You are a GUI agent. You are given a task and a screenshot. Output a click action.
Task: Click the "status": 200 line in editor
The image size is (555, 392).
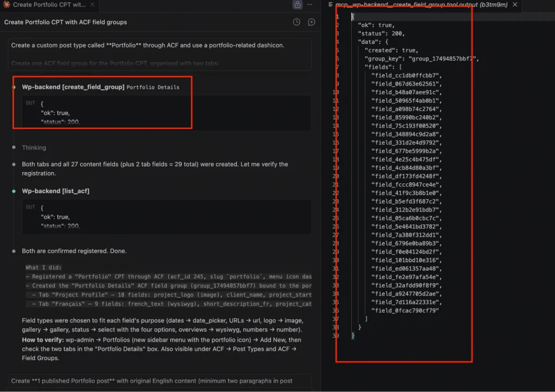[381, 34]
